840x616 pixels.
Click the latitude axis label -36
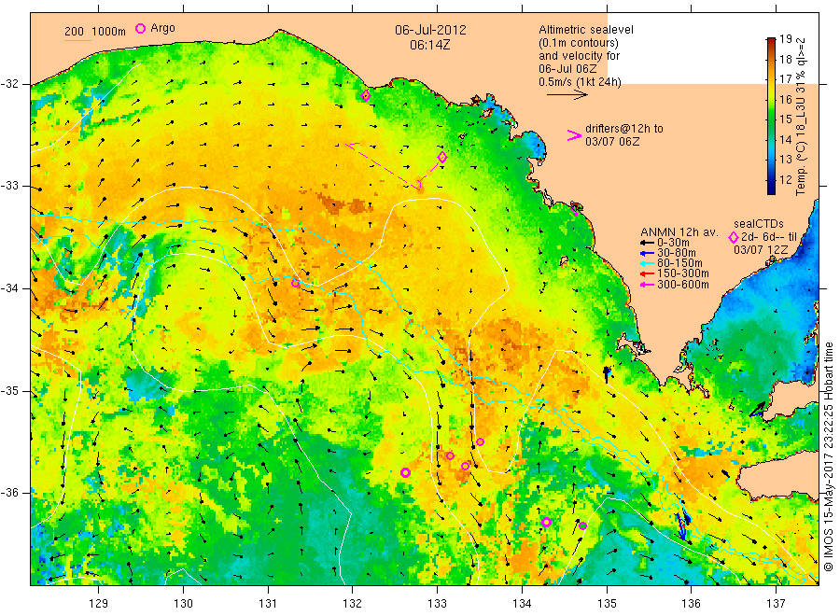9,493
